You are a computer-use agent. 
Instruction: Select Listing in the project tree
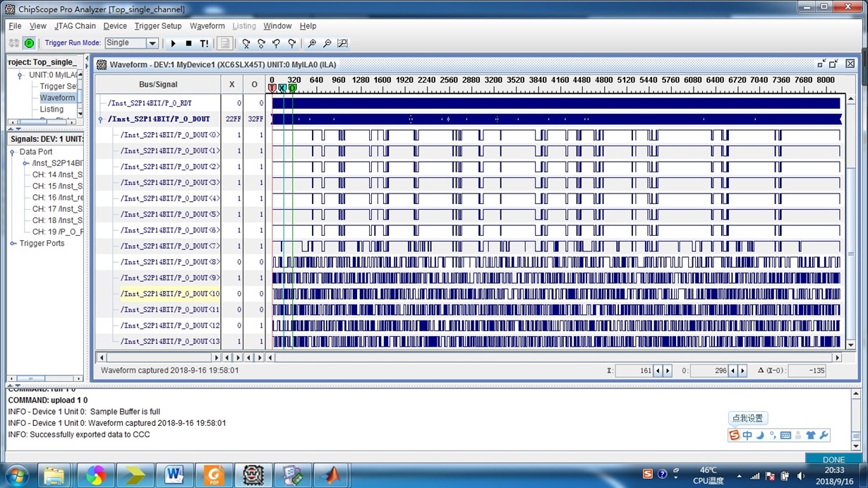click(52, 109)
